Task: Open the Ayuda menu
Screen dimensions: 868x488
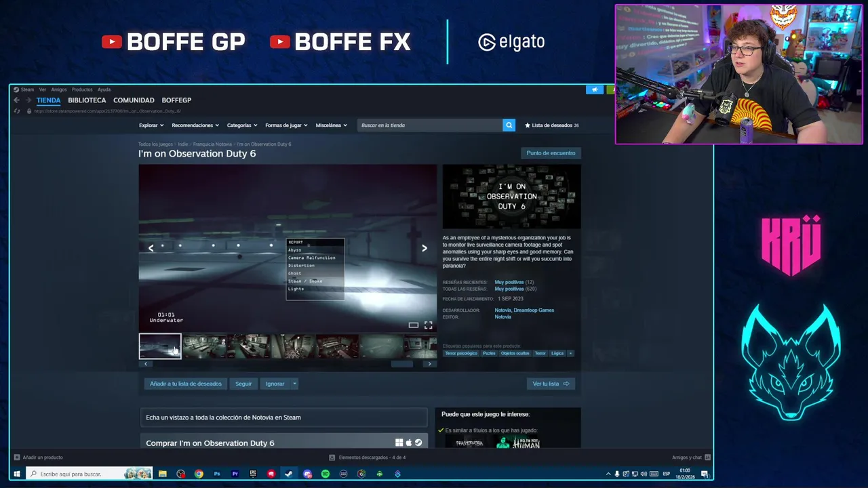Action: pyautogui.click(x=104, y=89)
